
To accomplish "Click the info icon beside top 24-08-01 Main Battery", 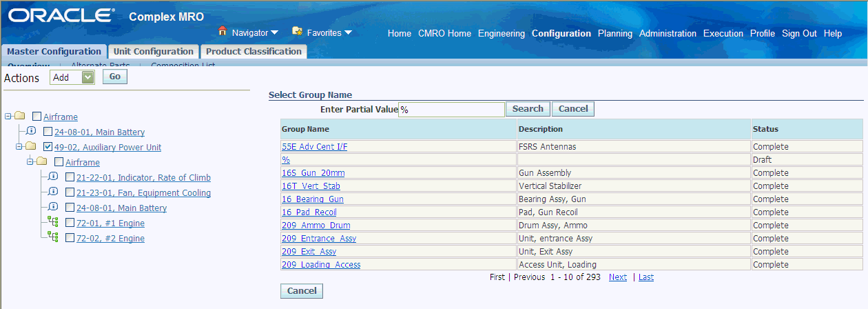I will (x=32, y=131).
